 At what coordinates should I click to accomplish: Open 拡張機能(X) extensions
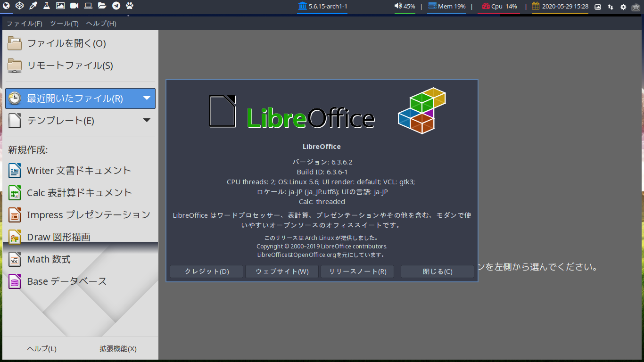click(118, 349)
